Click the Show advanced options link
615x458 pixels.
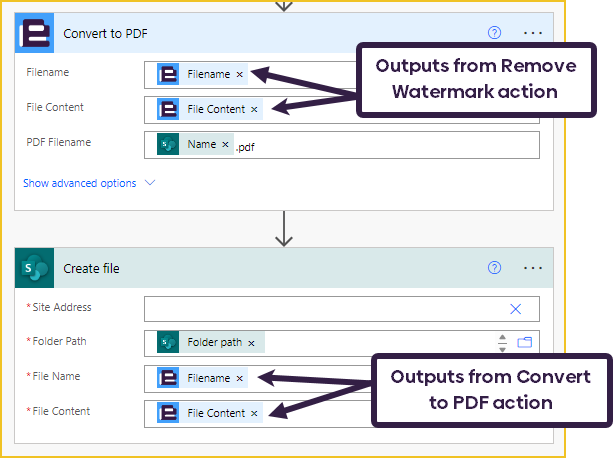tap(80, 183)
